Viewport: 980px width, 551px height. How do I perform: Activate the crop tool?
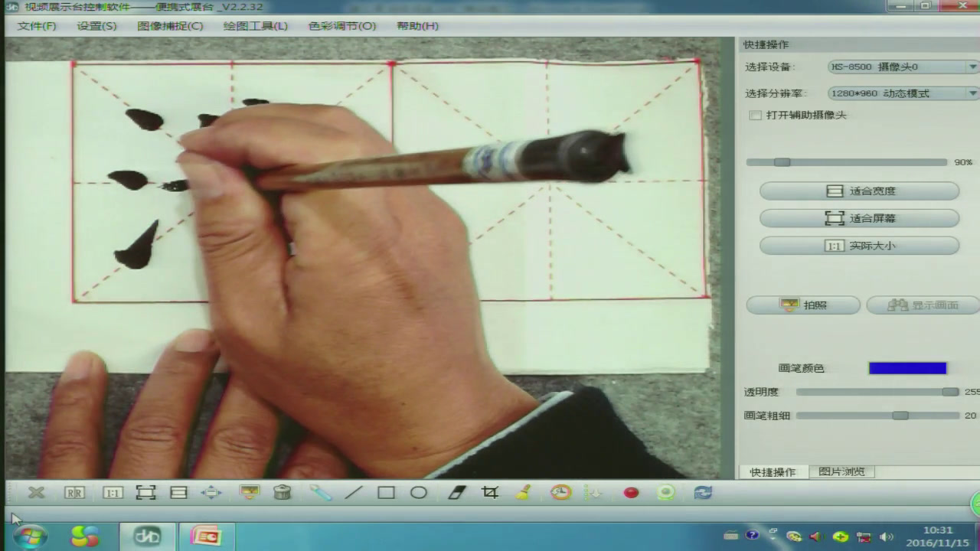click(x=490, y=493)
